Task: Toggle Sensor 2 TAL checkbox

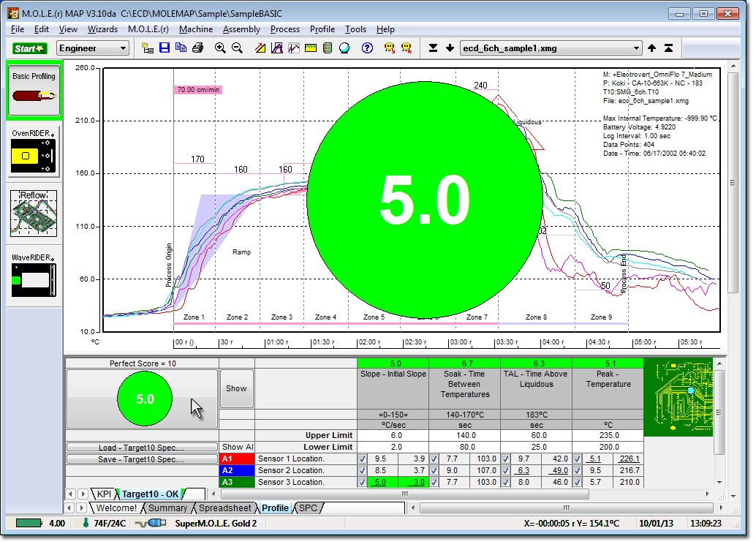Action: point(506,471)
